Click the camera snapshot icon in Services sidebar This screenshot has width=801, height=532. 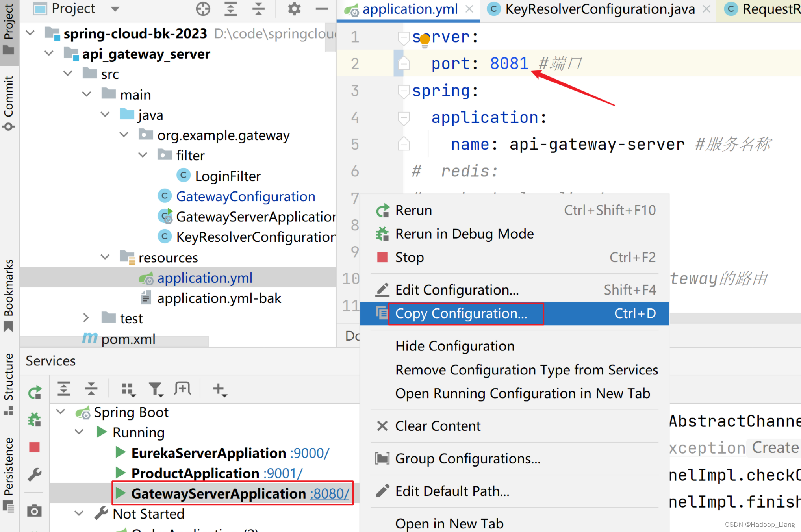coord(35,511)
